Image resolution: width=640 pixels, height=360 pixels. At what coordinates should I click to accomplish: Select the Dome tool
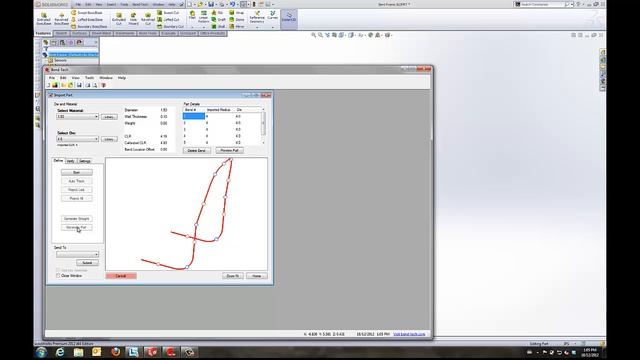tap(237, 19)
